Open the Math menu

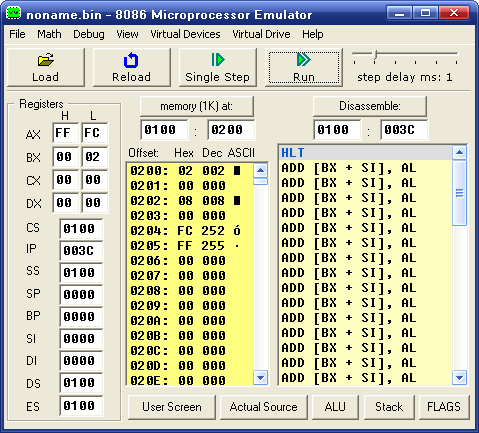click(x=49, y=34)
